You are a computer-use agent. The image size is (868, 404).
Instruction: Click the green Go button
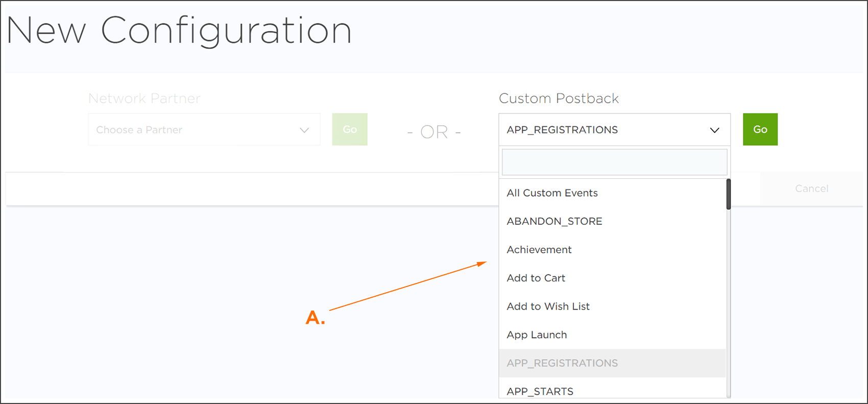pyautogui.click(x=760, y=129)
